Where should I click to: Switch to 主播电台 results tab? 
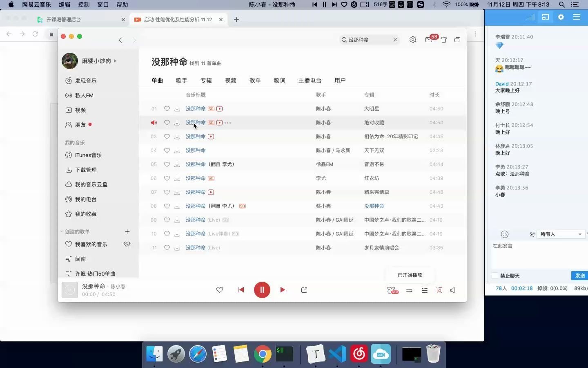point(310,81)
